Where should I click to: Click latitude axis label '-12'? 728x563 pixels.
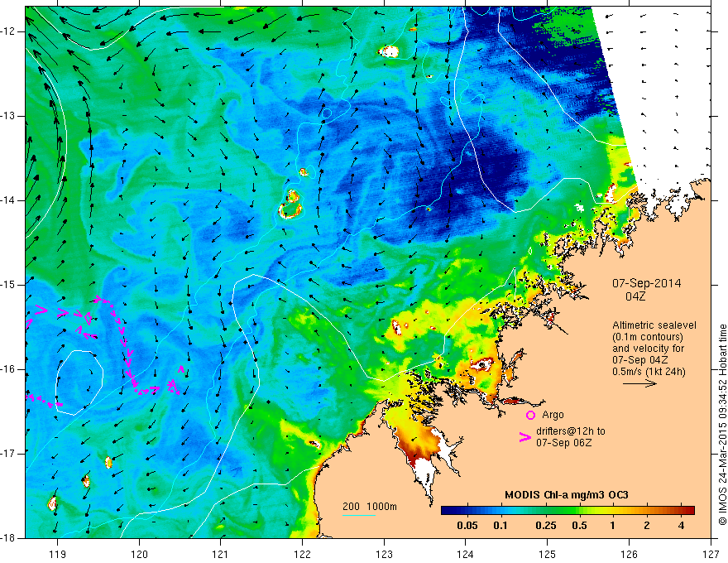tap(9, 31)
